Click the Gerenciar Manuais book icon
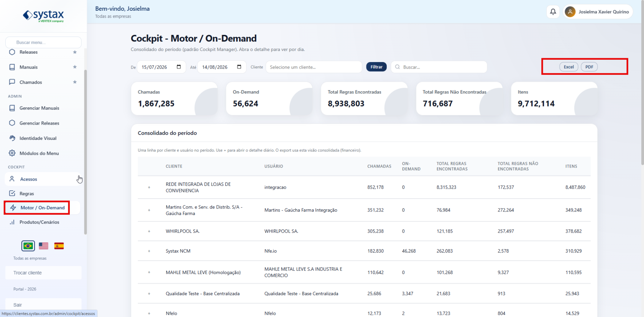644x317 pixels. [12, 108]
